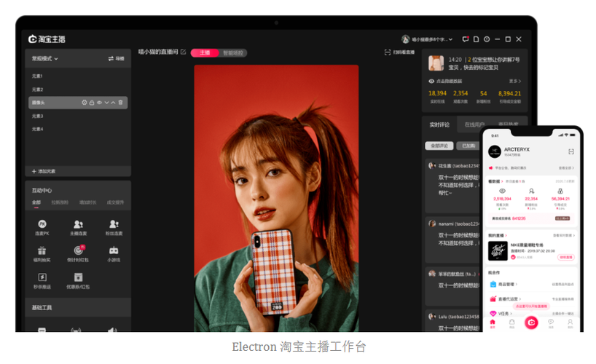This screenshot has width=596, height=364.
Task: Switch to the 全部 interaction tab
Action: pyautogui.click(x=36, y=202)
